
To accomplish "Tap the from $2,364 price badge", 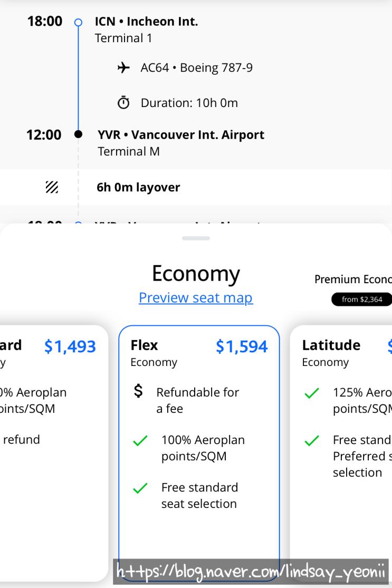I will coord(361,300).
